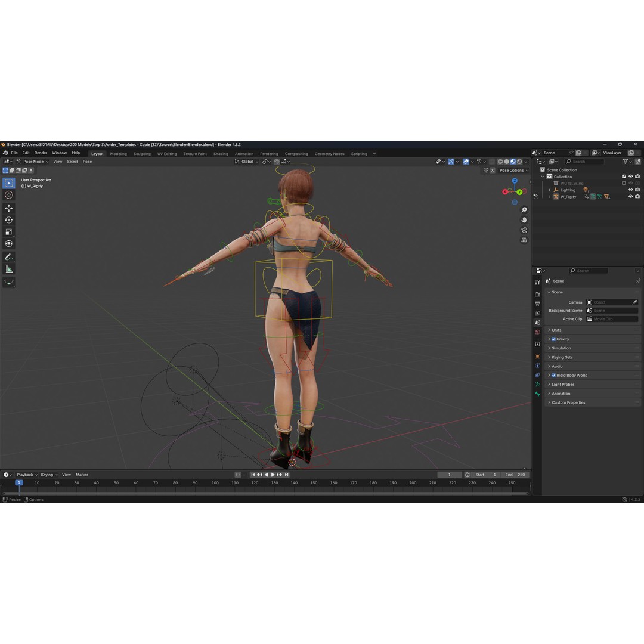Viewport: 644px width, 644px height.
Task: Hide Collection with its eye icon
Action: pos(630,177)
